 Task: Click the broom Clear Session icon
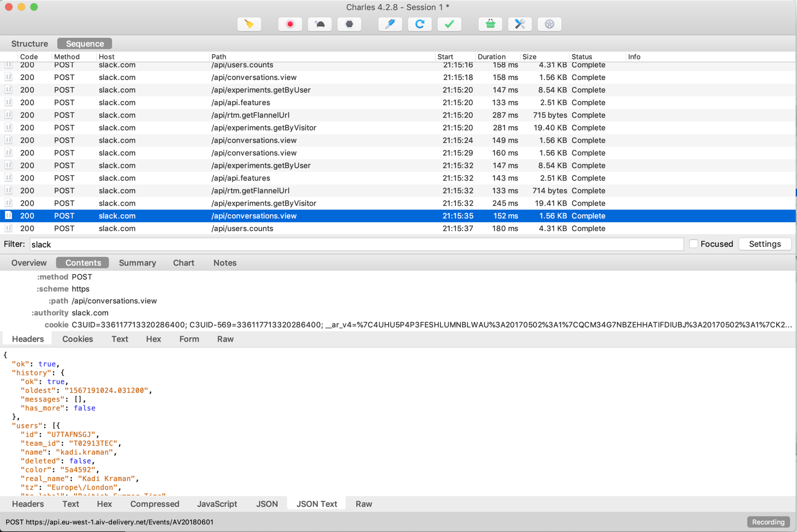pos(249,24)
